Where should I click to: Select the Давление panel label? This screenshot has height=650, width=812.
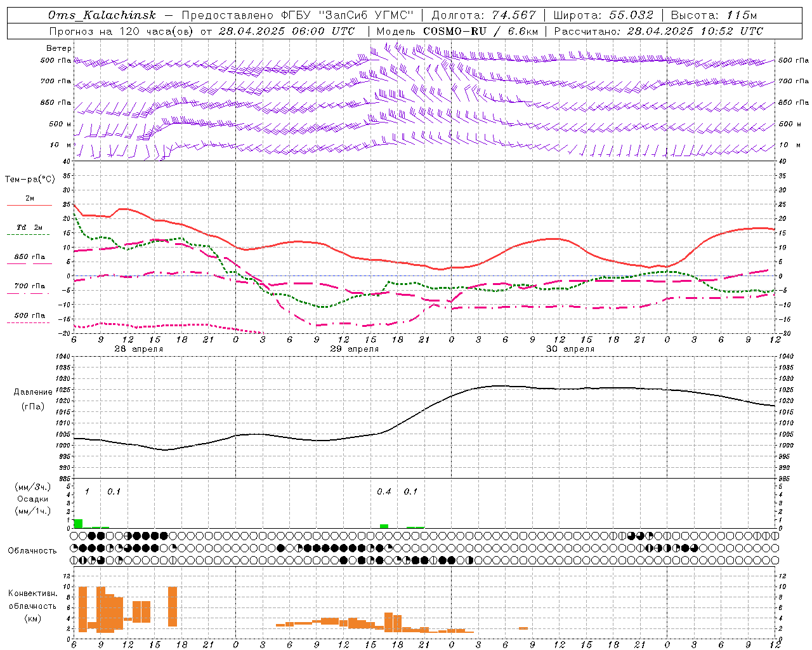33,392
